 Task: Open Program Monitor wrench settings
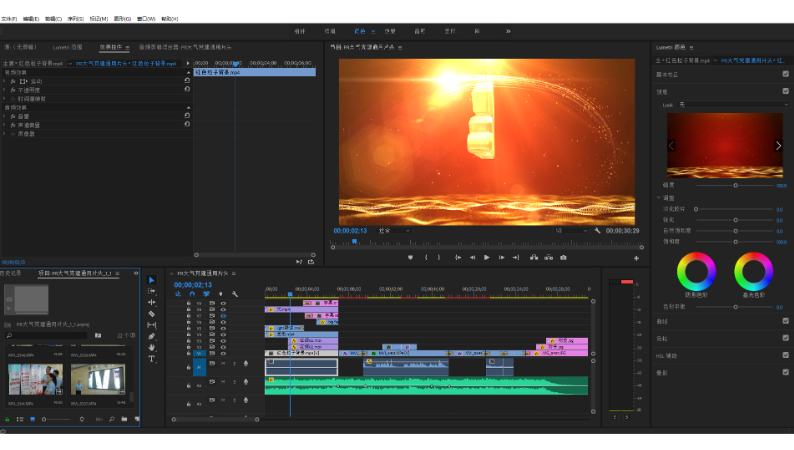(597, 230)
